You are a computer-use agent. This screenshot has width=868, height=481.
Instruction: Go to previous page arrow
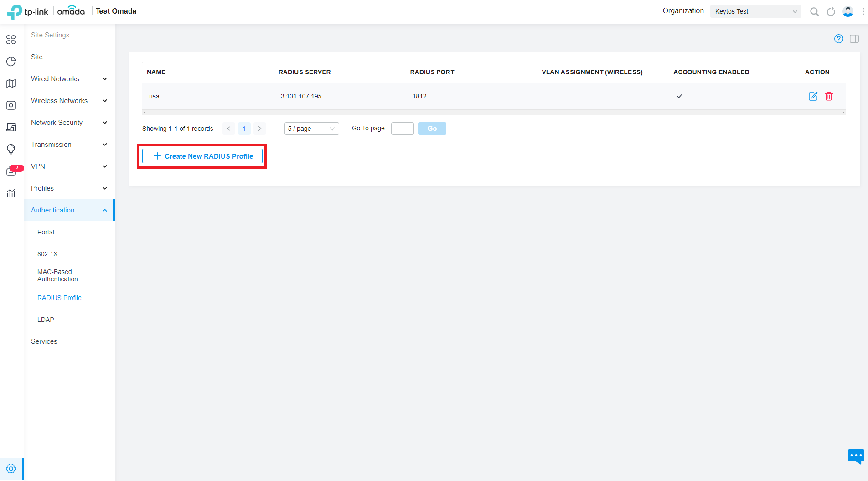click(x=229, y=129)
